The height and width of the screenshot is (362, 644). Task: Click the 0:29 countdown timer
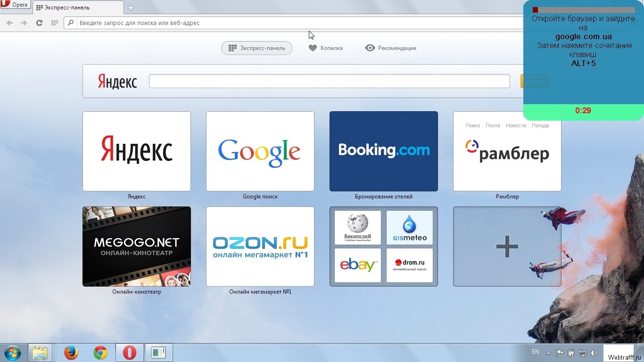coord(583,111)
